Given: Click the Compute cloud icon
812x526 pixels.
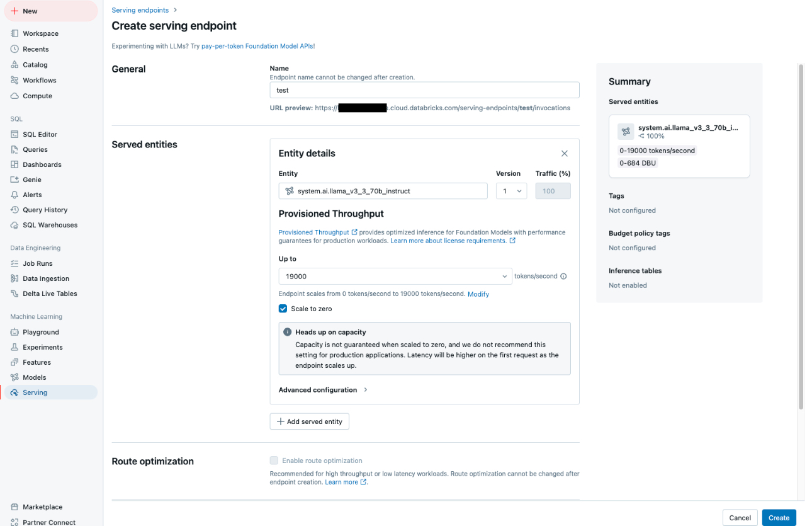Looking at the screenshot, I should pyautogui.click(x=14, y=96).
